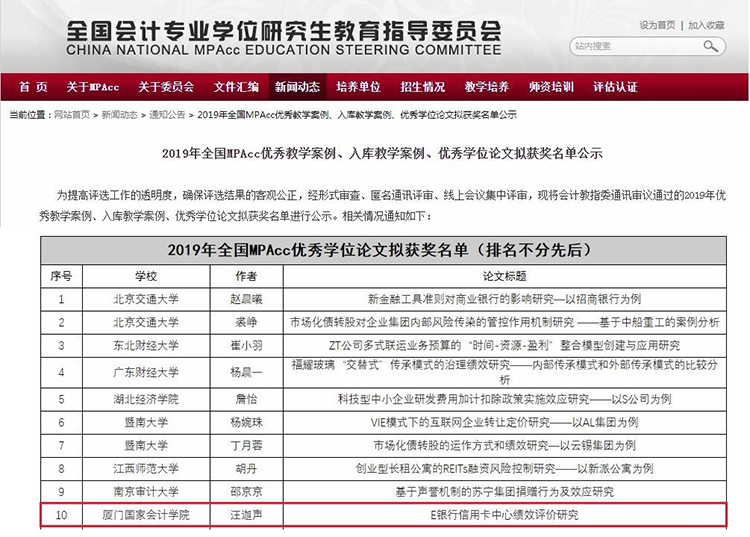Go to the 招生情况 section
The width and height of the screenshot is (750, 537).
coord(422,87)
